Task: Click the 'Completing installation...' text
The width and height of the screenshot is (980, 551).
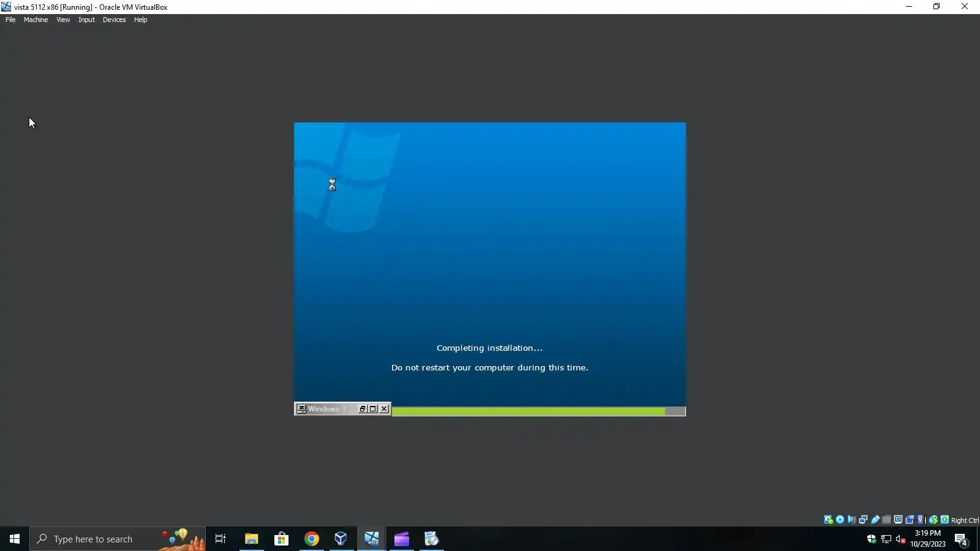Action: 489,348
